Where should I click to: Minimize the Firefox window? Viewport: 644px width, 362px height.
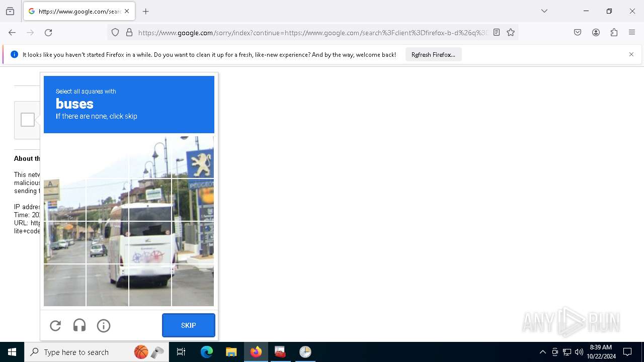click(586, 11)
